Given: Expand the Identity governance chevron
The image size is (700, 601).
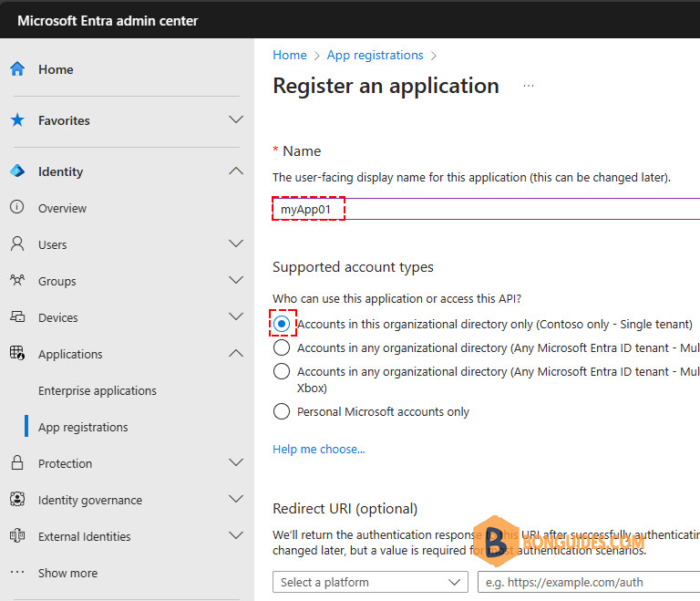Looking at the screenshot, I should [236, 499].
